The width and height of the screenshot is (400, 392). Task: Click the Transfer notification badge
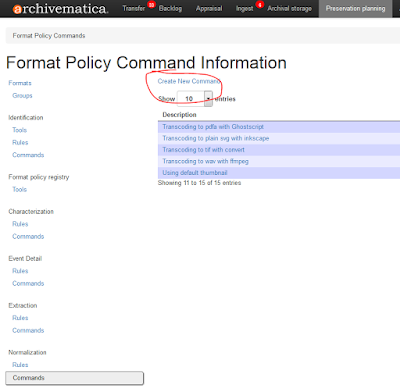coord(152,5)
